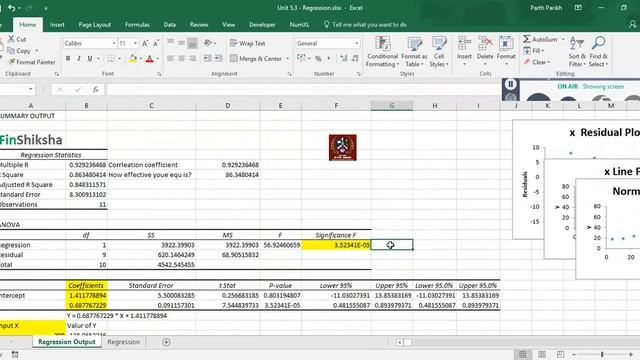Switch to the Page Layout tab
Viewport: 640px width, 360px height.
(95, 24)
